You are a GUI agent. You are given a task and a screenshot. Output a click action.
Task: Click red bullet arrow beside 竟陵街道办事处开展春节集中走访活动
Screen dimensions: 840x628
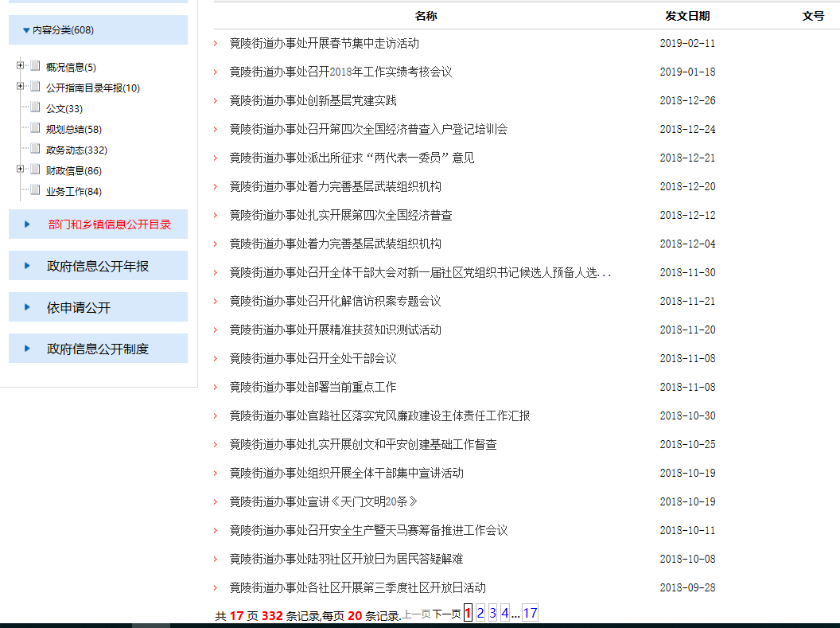coord(216,44)
